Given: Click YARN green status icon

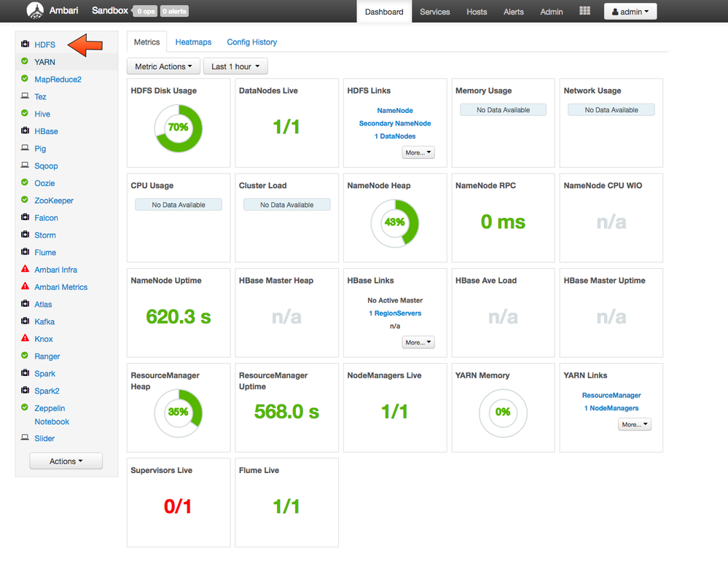Looking at the screenshot, I should coord(25,61).
